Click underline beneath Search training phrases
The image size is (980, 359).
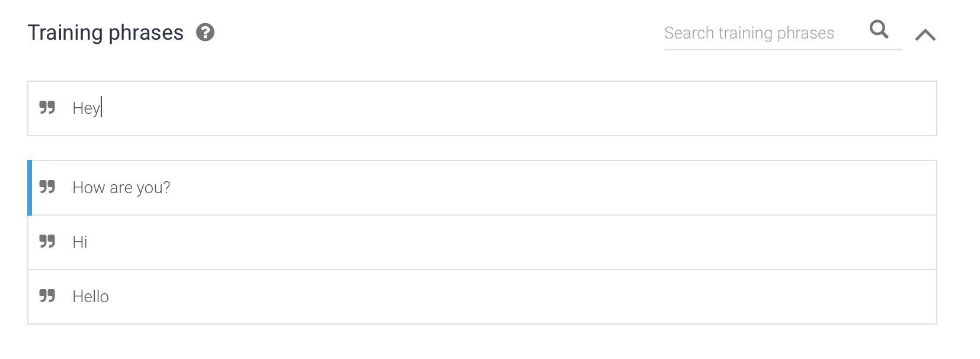click(783, 50)
